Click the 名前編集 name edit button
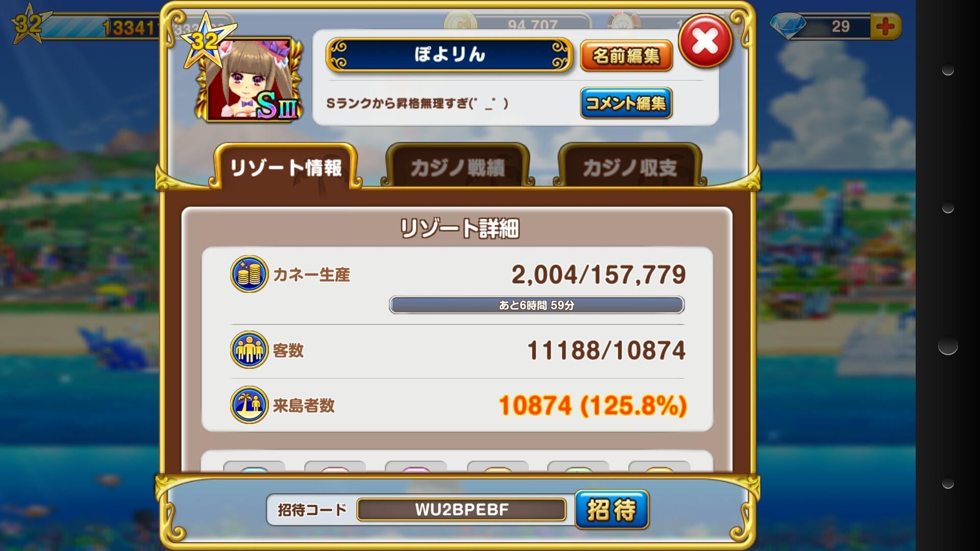 point(626,56)
